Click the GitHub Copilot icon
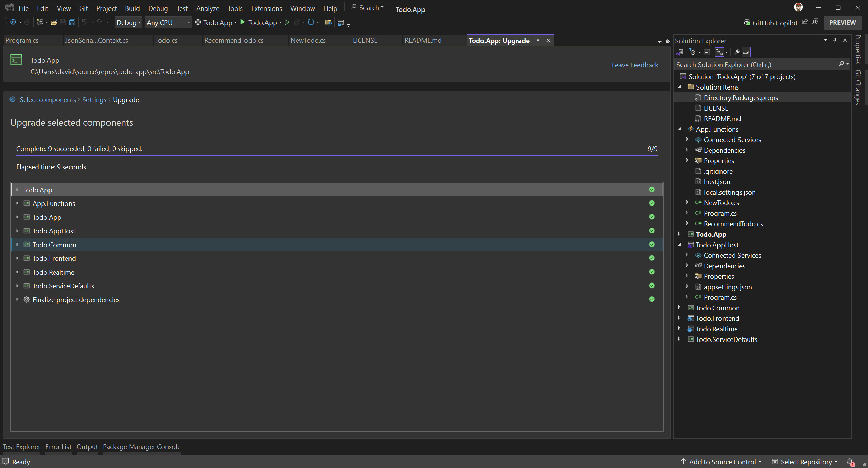The height and width of the screenshot is (468, 868). pos(747,23)
